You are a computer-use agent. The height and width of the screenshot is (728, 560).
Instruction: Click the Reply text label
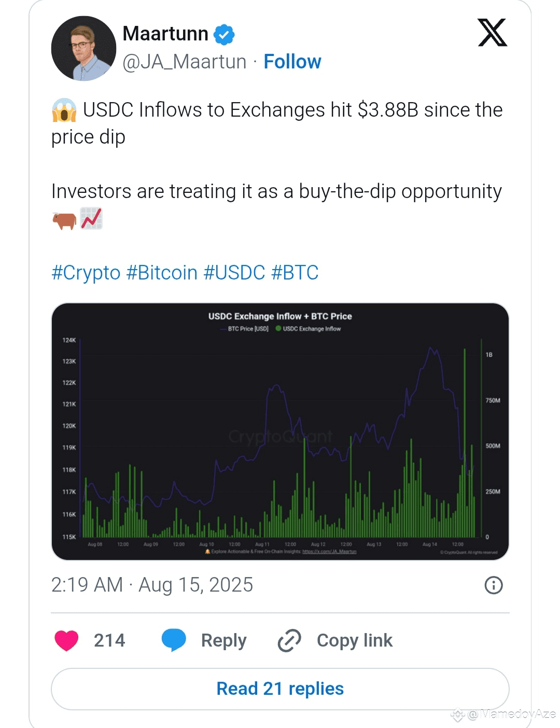[223, 640]
